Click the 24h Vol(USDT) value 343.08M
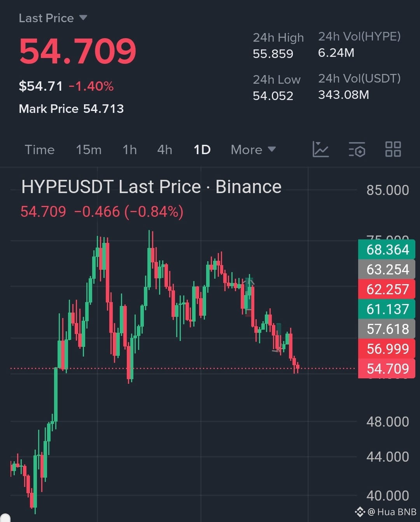The image size is (420, 522). tap(343, 95)
